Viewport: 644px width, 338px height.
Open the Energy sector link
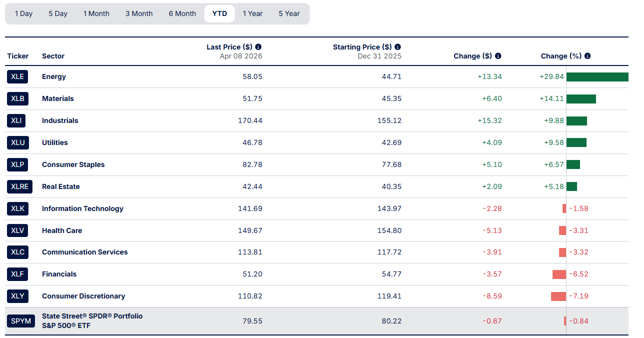click(54, 76)
